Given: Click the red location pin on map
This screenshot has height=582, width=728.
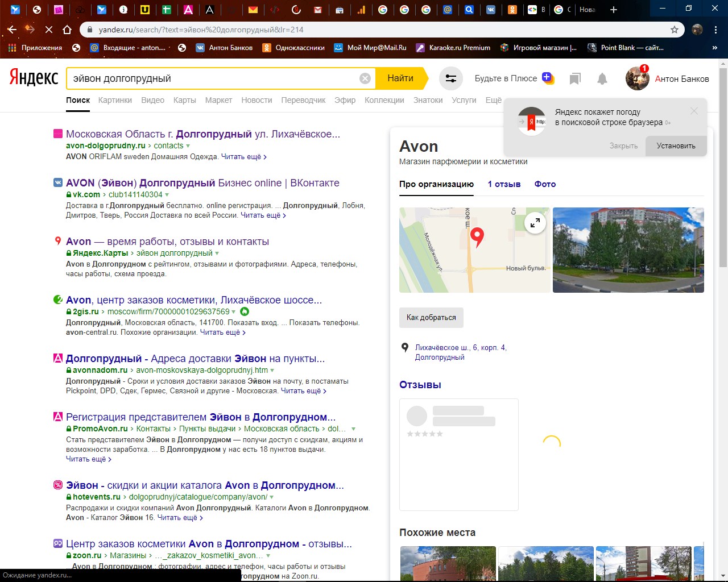Looking at the screenshot, I should (x=477, y=237).
